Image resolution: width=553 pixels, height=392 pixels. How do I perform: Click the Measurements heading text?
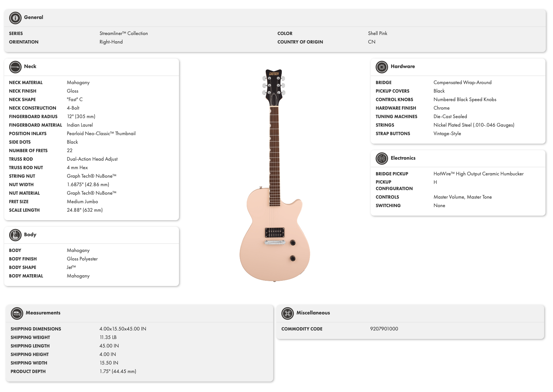tap(43, 313)
